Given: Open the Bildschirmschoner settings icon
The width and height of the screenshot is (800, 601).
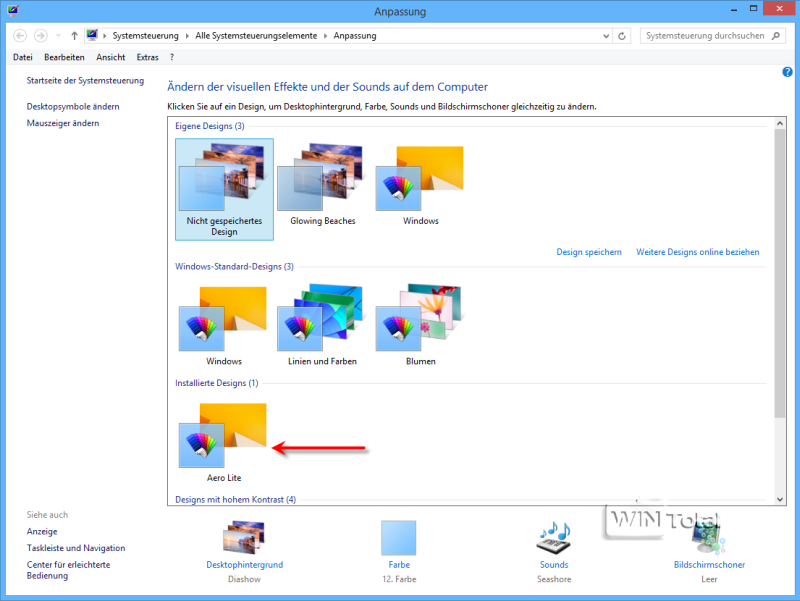Looking at the screenshot, I should pos(709,538).
